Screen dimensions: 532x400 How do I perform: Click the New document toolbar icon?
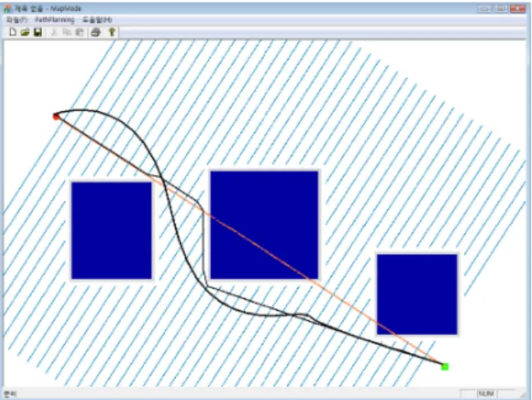point(12,32)
